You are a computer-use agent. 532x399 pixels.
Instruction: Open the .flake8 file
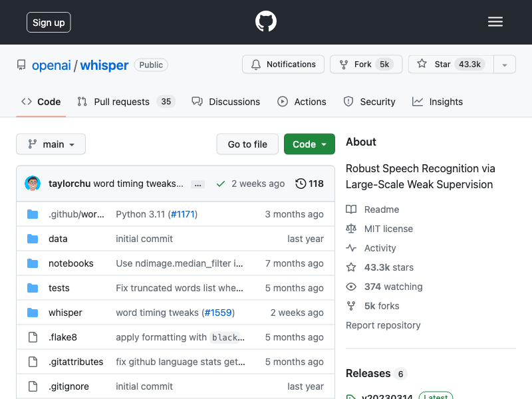(x=63, y=337)
